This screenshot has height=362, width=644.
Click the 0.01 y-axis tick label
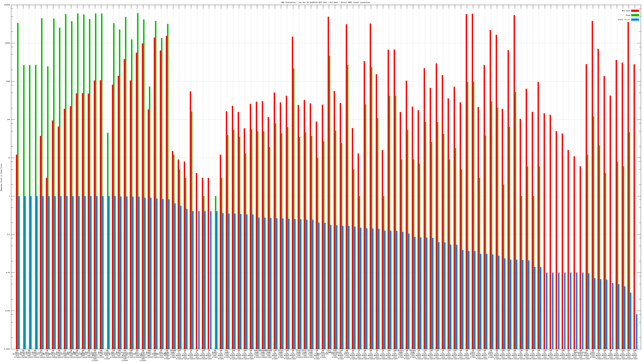pos(8,273)
